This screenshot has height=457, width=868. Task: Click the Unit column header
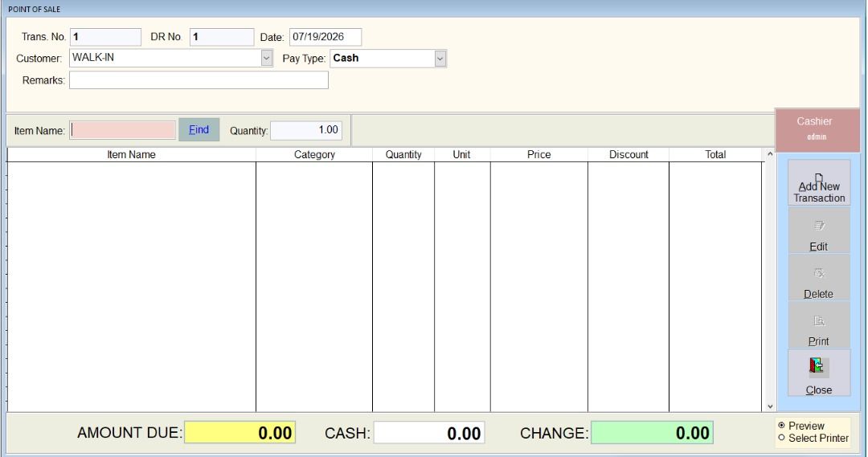click(461, 154)
